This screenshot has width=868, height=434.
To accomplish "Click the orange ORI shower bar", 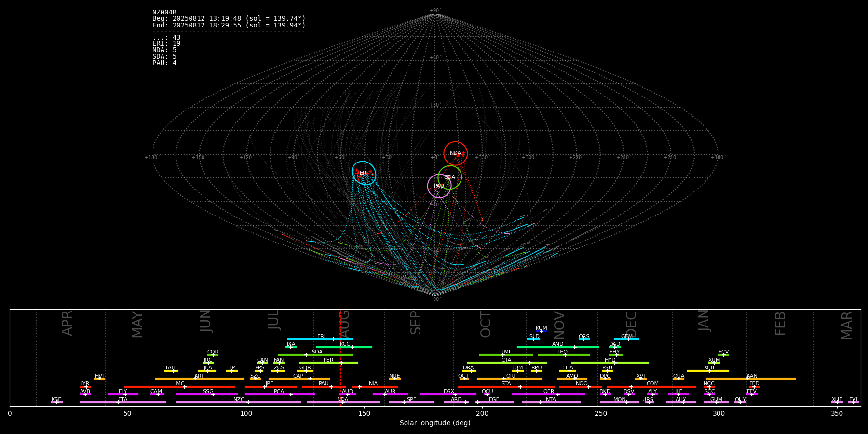I will click(510, 379).
